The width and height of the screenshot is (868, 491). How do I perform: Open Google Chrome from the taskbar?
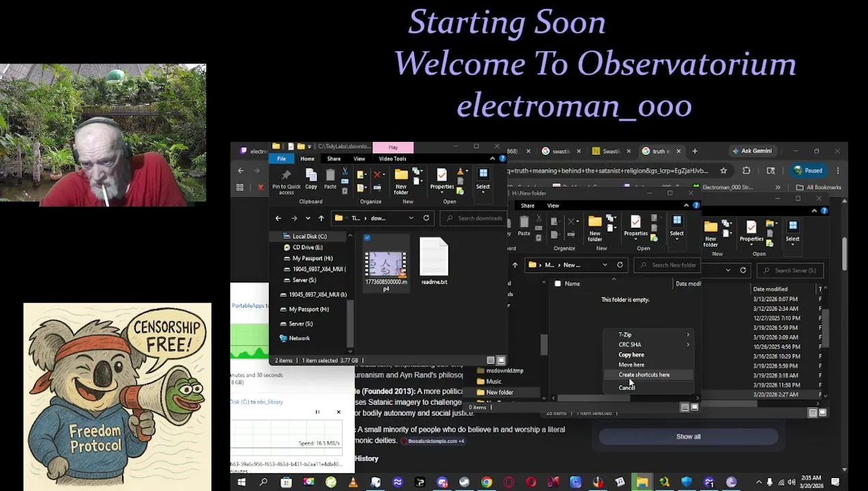487,483
